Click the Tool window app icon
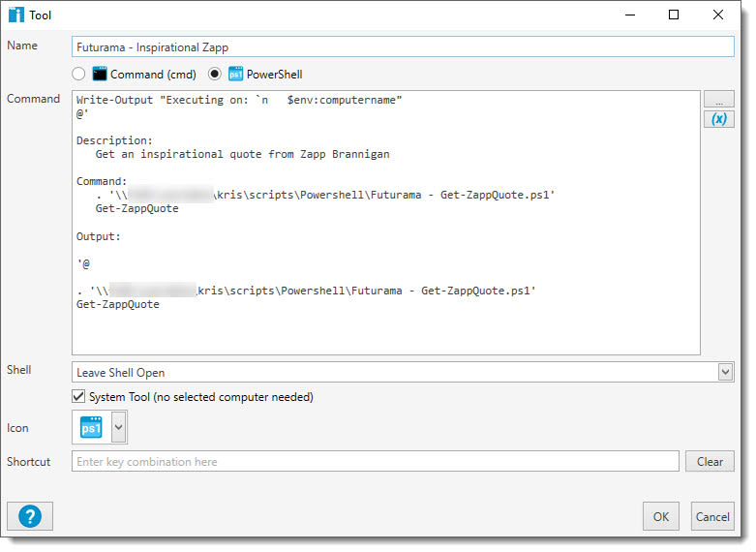756x552 pixels. [x=15, y=15]
